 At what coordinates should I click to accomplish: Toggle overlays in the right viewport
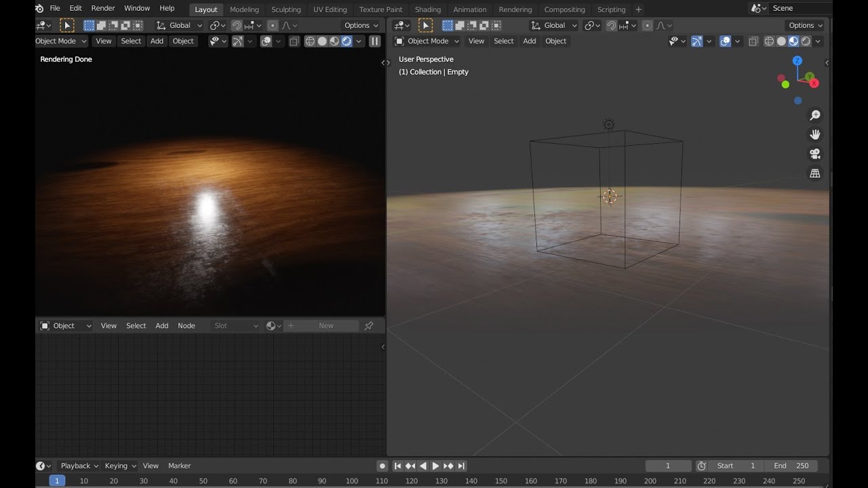(x=725, y=41)
